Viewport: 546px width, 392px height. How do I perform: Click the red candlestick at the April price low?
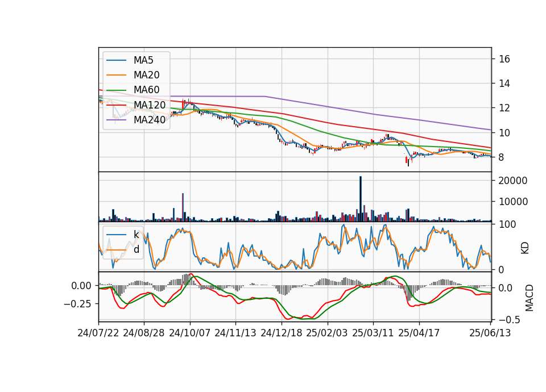pyautogui.click(x=406, y=160)
